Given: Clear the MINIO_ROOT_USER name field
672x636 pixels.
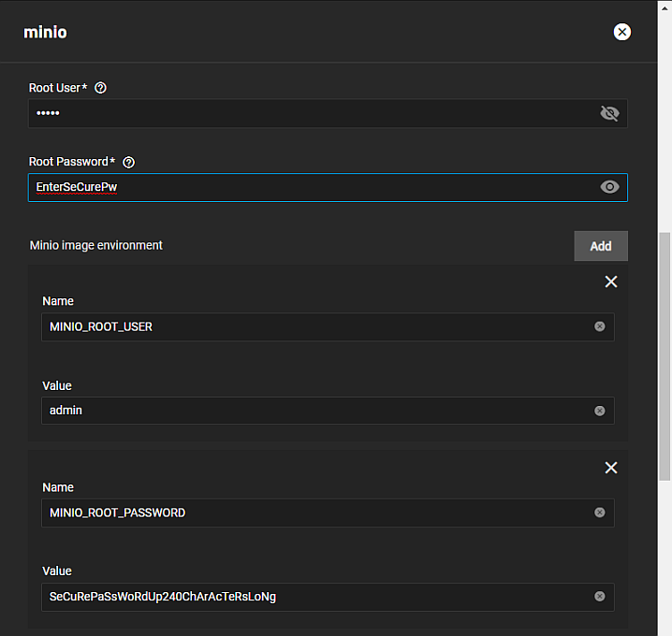Looking at the screenshot, I should point(600,326).
